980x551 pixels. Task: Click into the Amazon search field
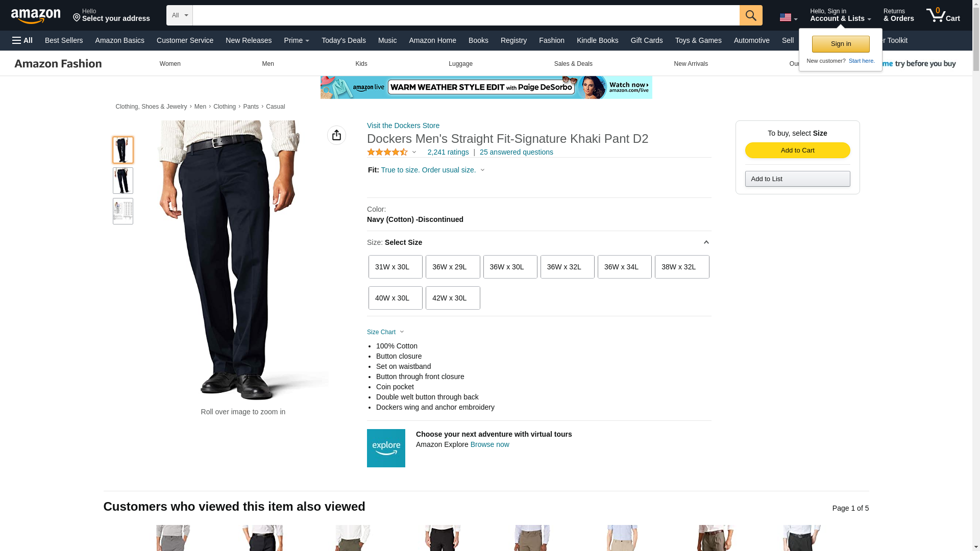(x=466, y=15)
